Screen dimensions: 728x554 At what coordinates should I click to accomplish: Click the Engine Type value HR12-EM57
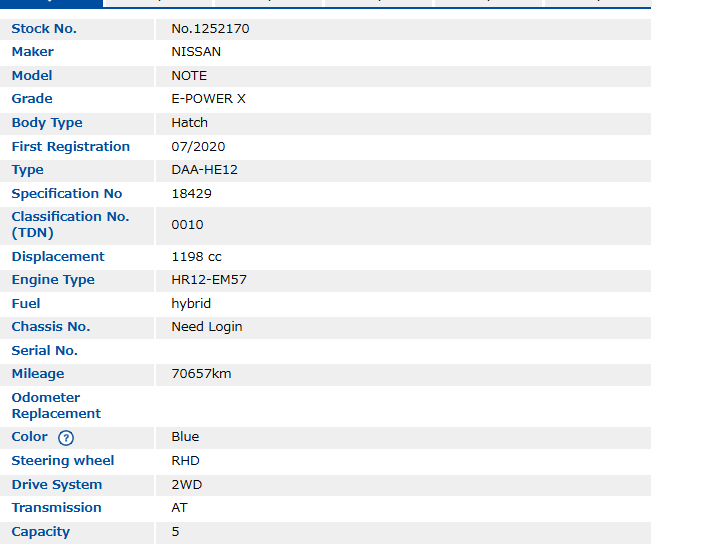[x=208, y=280]
